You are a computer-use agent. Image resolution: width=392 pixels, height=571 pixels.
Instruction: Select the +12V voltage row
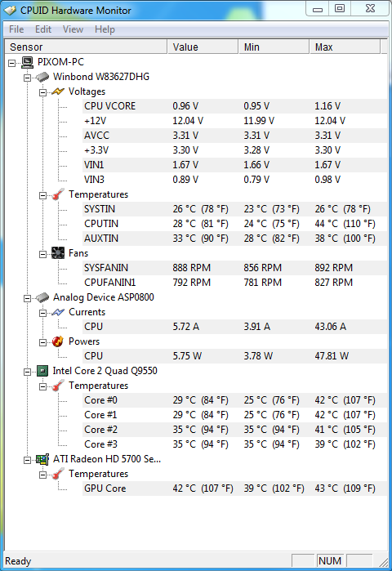234,121
